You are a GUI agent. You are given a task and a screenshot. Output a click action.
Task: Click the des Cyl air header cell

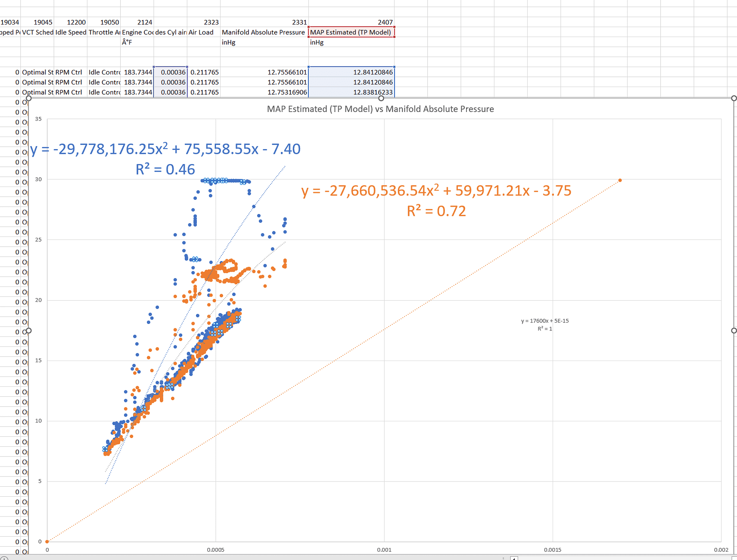pos(171,32)
